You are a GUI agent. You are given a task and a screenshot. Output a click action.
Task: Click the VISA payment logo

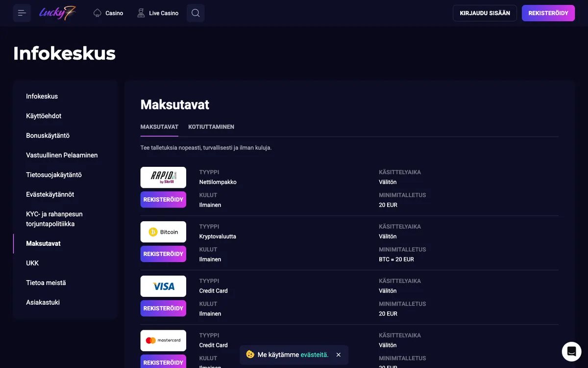(x=163, y=286)
